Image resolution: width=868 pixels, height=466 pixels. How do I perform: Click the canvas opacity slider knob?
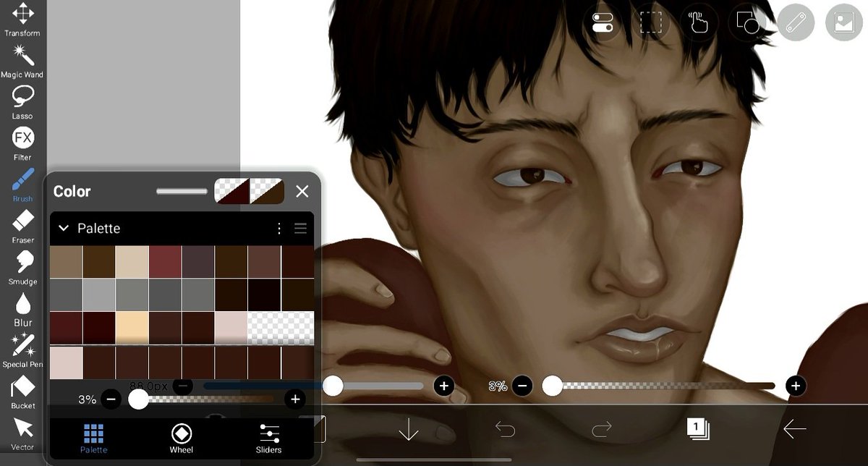click(553, 386)
